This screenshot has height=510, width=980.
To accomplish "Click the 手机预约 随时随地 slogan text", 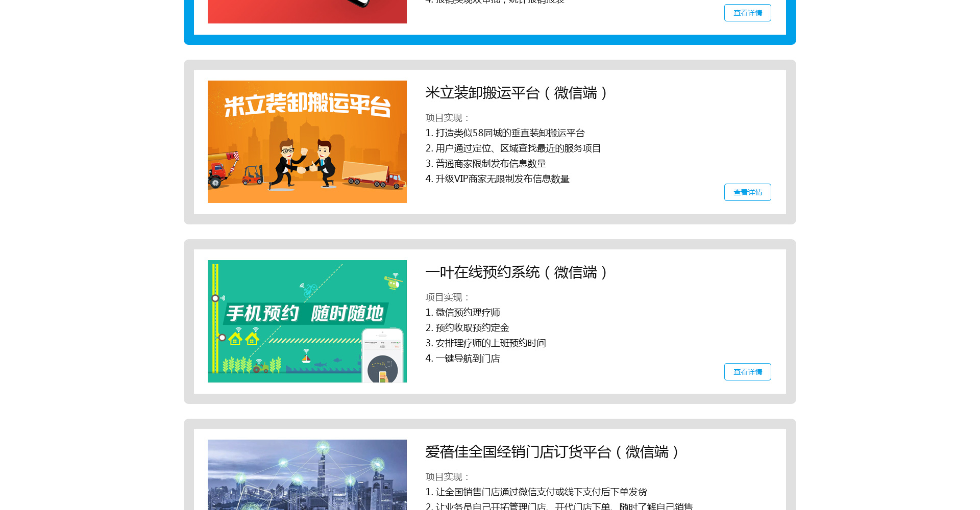I will pyautogui.click(x=305, y=313).
